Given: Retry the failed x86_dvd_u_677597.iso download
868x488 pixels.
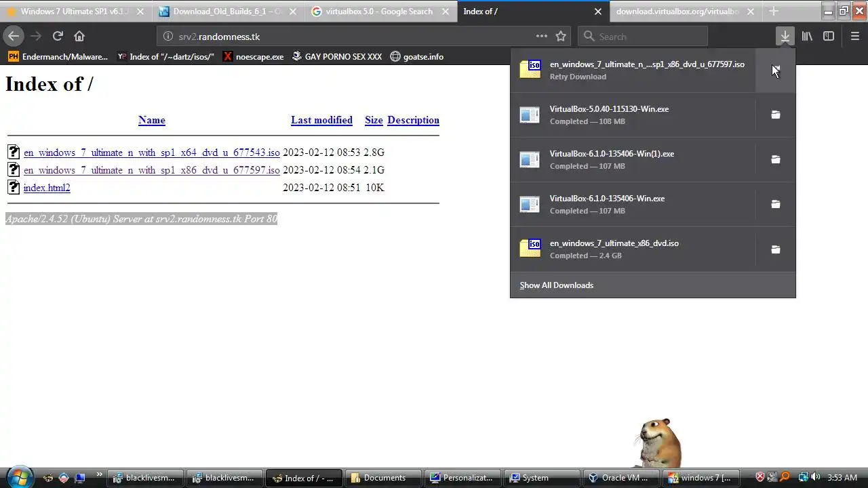Looking at the screenshot, I should click(x=633, y=70).
